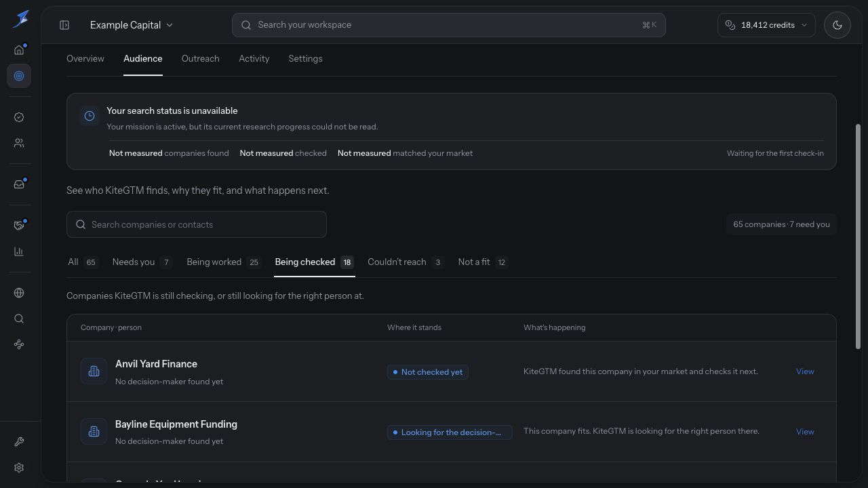Filter by All 65 companies
Screen dimensions: 868x488
click(x=83, y=262)
